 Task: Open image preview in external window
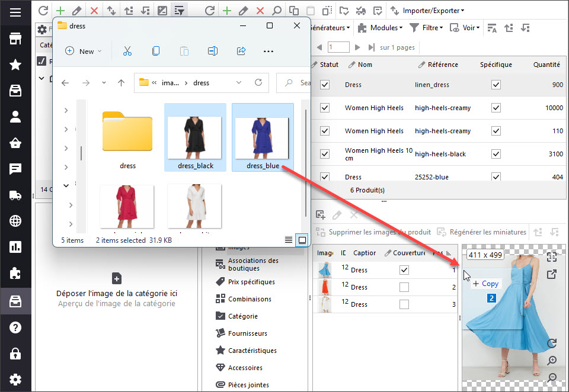click(552, 275)
